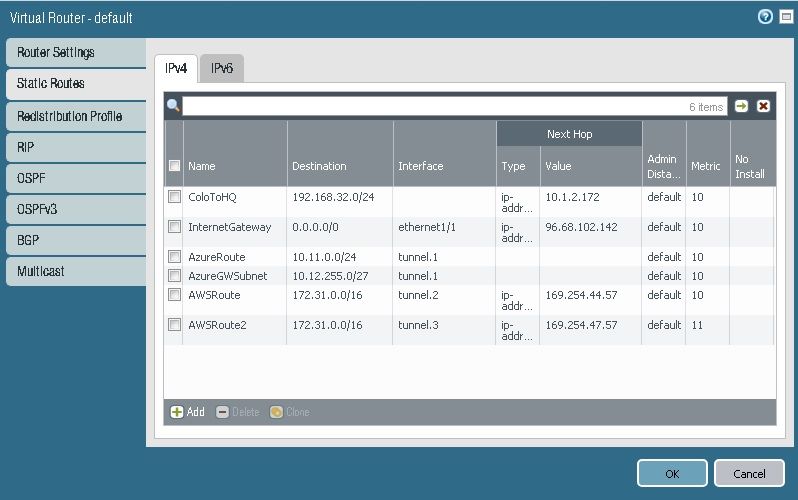
Task: Click interface ethernet1/1 cell
Action: pos(427,227)
